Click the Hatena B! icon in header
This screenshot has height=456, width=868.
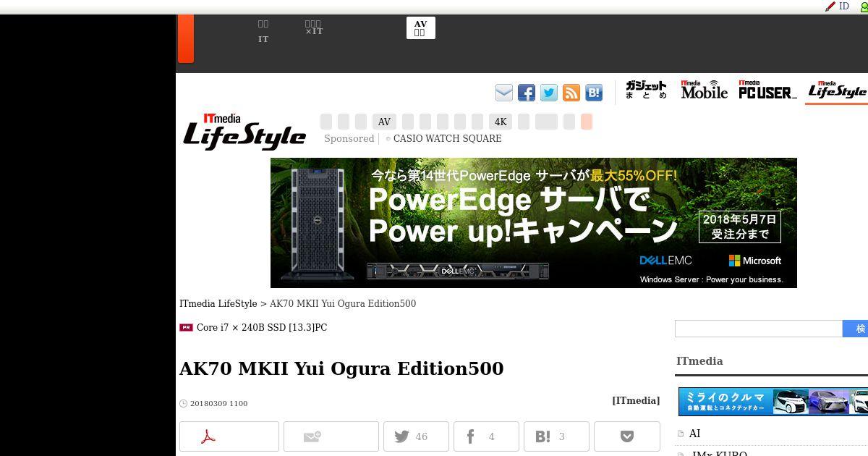pos(594,93)
